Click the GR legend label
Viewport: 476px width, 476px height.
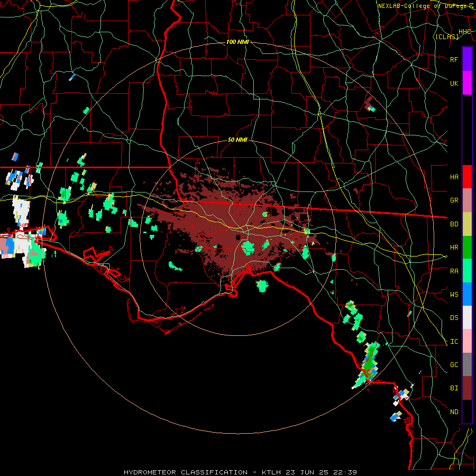point(454,200)
